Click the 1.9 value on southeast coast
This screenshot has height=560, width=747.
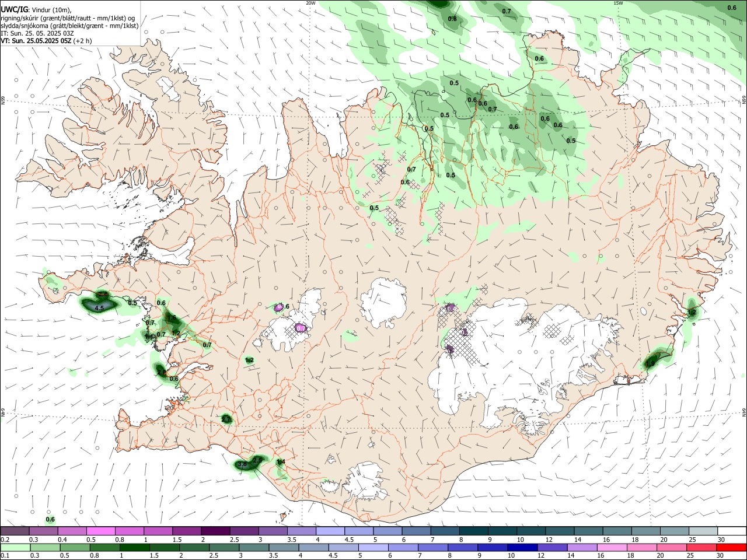(650, 363)
